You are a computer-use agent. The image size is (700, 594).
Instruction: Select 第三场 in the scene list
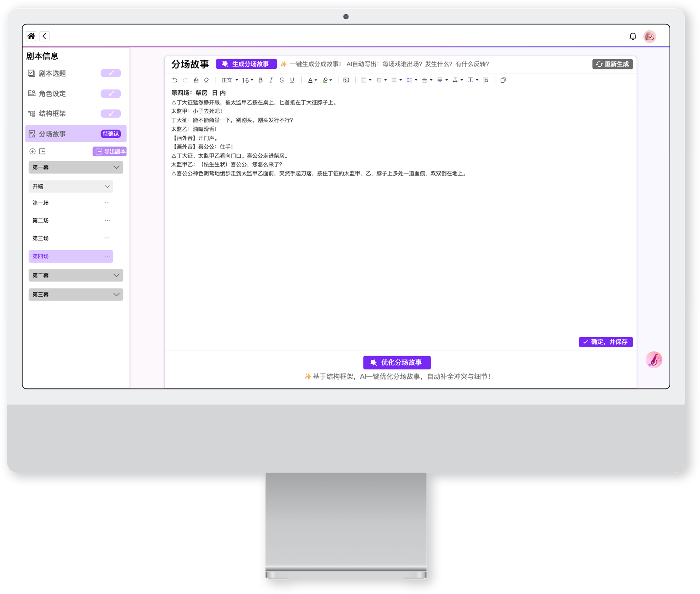coord(41,238)
